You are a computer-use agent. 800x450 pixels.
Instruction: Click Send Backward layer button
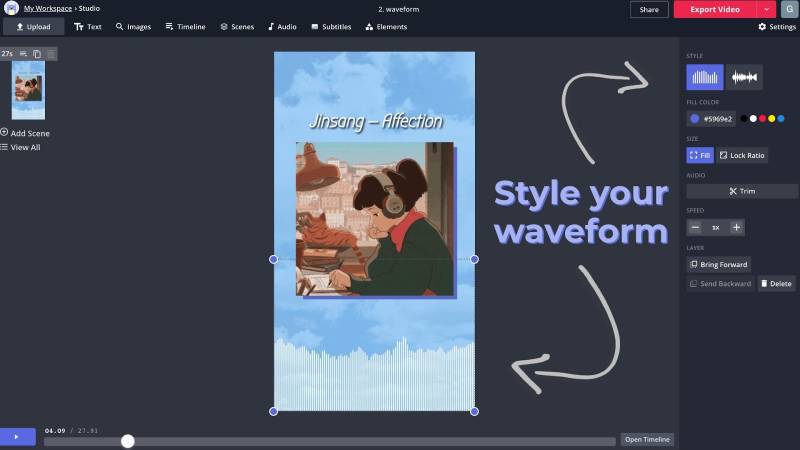(x=720, y=284)
